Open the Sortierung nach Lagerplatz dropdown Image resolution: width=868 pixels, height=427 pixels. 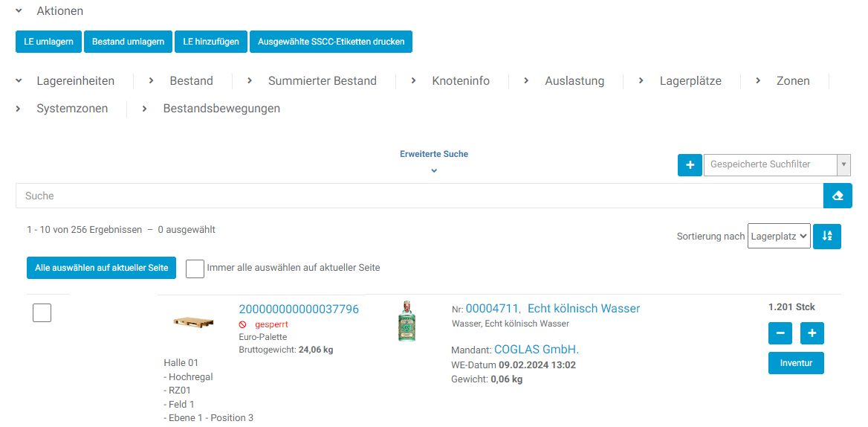point(778,236)
